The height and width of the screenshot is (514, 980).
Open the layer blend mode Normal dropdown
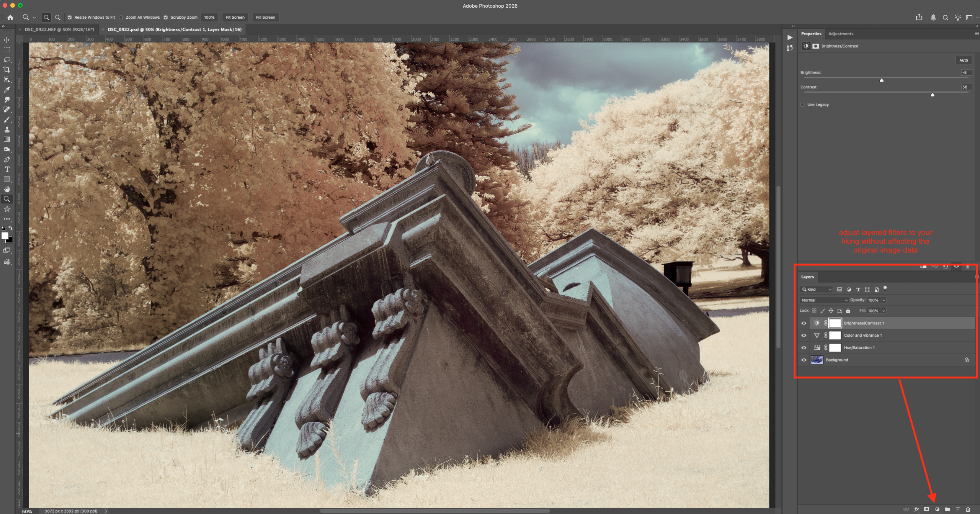pyautogui.click(x=824, y=300)
